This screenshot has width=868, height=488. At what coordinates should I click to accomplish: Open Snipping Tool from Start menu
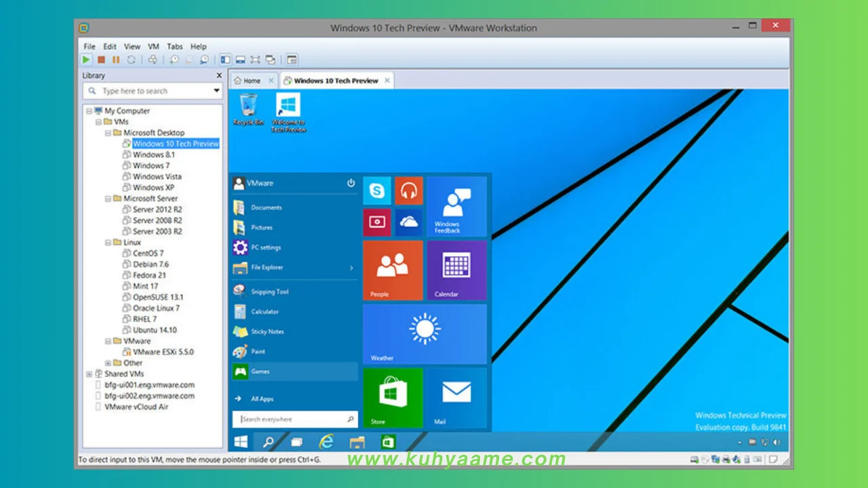tap(269, 291)
